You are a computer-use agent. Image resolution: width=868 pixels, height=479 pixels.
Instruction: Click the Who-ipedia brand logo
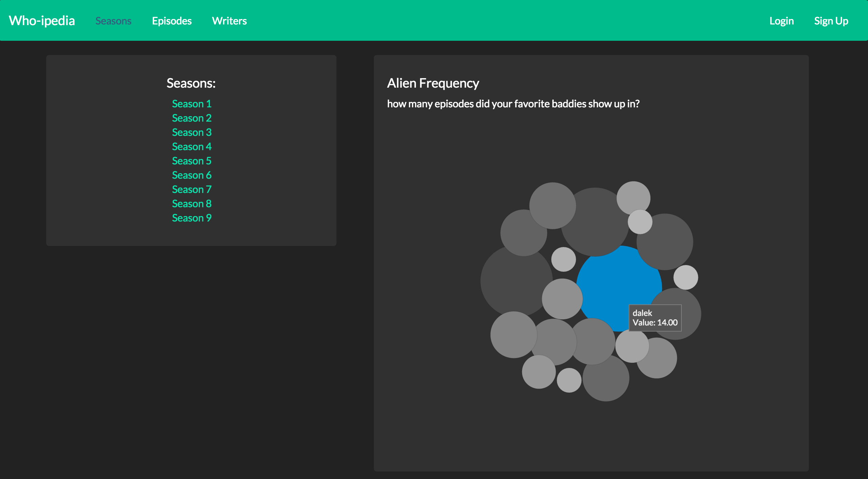[42, 21]
